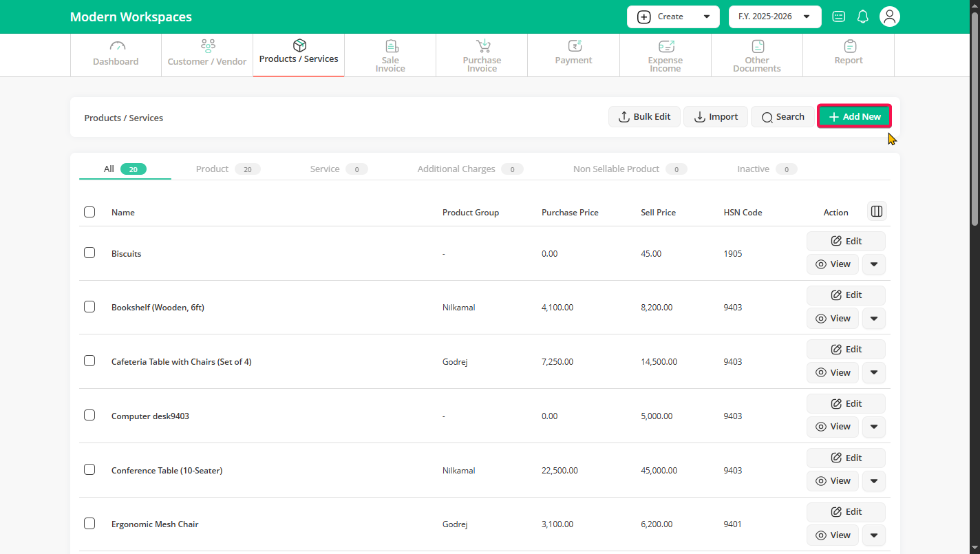Toggle the select-all checkbox in header
This screenshot has width=980, height=554.
89,212
